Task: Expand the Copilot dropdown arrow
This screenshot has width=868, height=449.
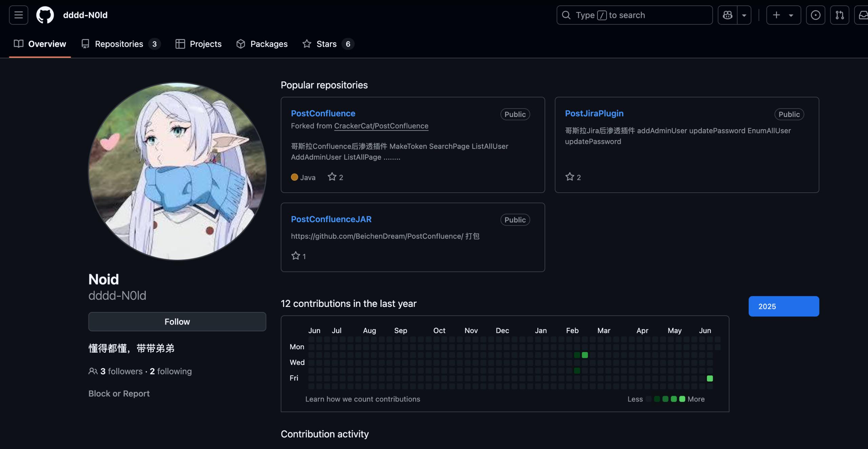Action: (x=744, y=15)
